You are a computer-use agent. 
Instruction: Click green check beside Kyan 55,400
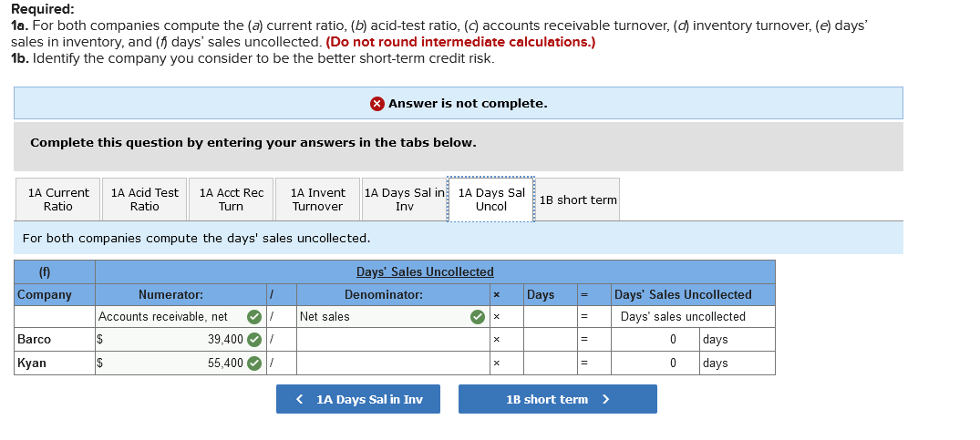coord(253,363)
